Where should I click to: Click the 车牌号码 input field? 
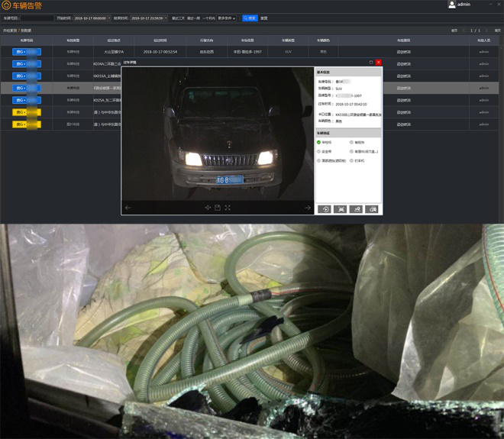37,18
